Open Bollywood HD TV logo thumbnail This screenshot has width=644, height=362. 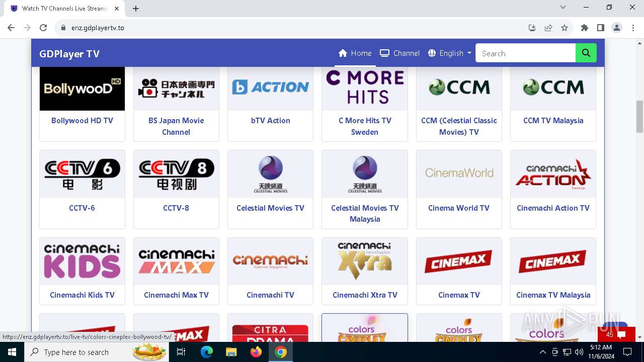click(82, 88)
